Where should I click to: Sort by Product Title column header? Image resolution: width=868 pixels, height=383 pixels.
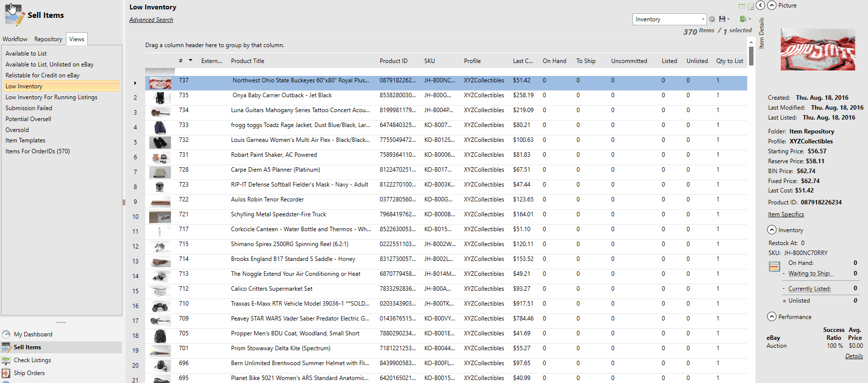[x=247, y=61]
